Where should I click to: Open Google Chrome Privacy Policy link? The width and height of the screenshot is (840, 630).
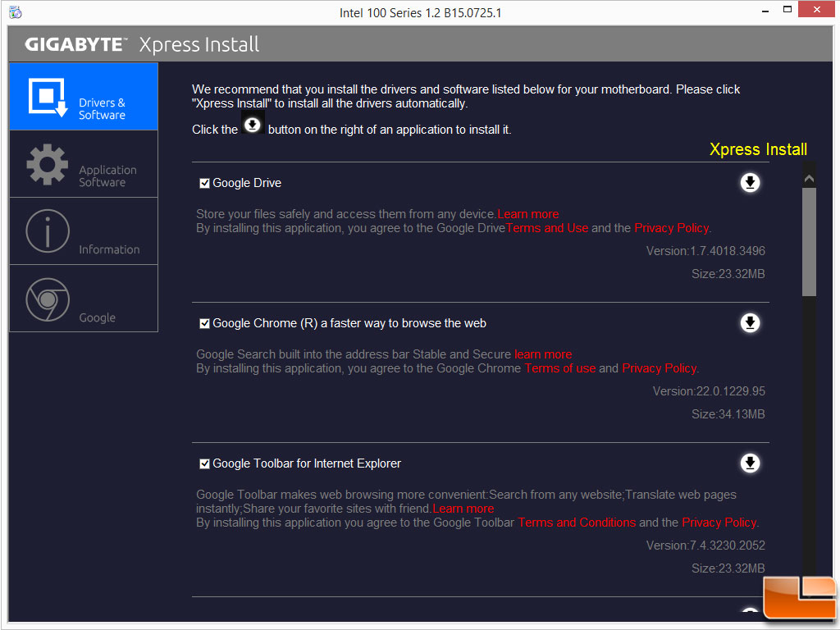coord(660,368)
